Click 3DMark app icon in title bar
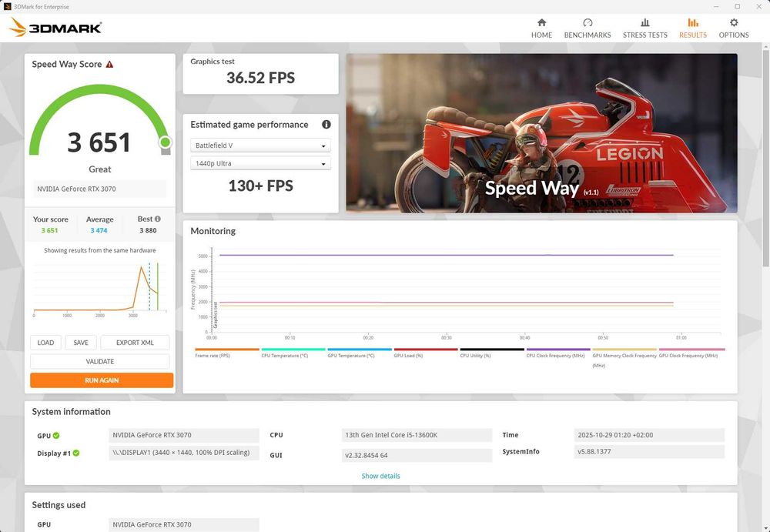The height and width of the screenshot is (532, 770). [7, 6]
